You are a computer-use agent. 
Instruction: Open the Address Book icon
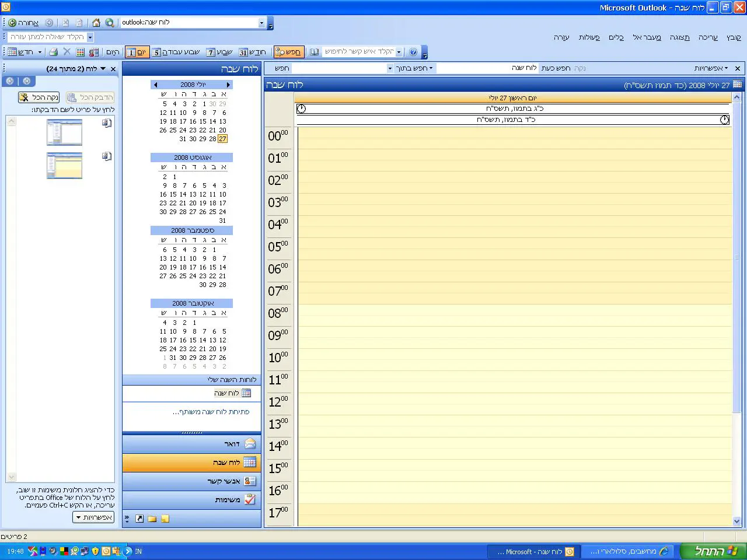pyautogui.click(x=315, y=52)
